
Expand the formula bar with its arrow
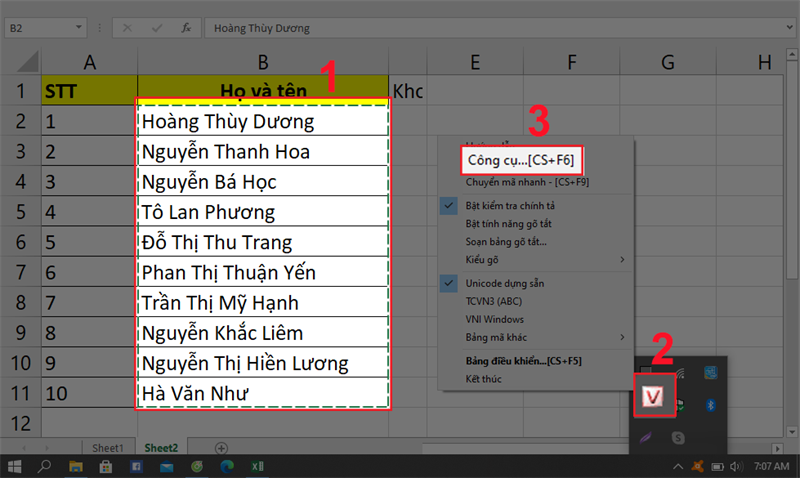click(790, 28)
